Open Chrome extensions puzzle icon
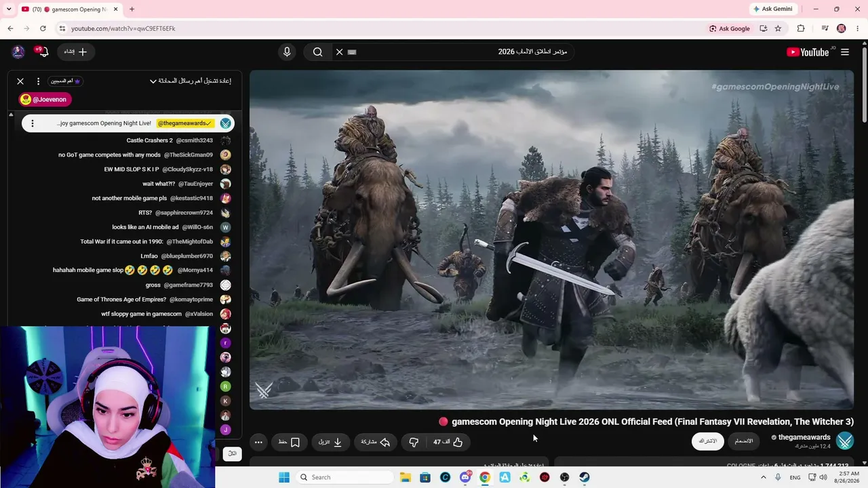Image resolution: width=868 pixels, height=488 pixels. (x=801, y=28)
